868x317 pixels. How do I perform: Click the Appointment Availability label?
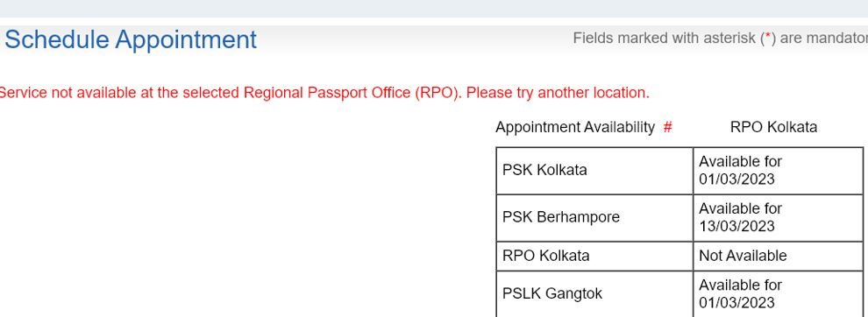(574, 127)
